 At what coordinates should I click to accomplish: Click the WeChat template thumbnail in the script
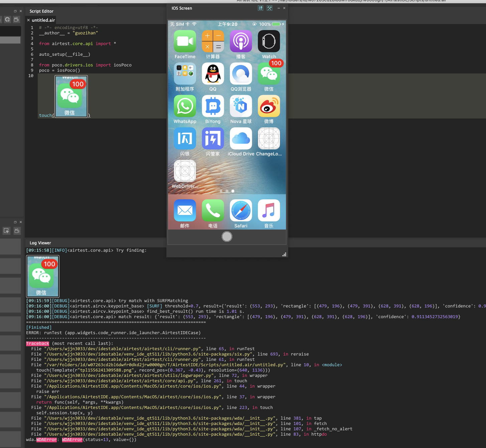click(71, 96)
